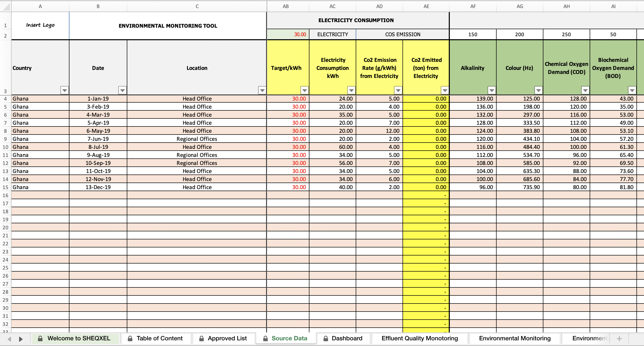The width and height of the screenshot is (644, 346).
Task: Open the Colour (Hz) filter dropdown
Action: 539,90
